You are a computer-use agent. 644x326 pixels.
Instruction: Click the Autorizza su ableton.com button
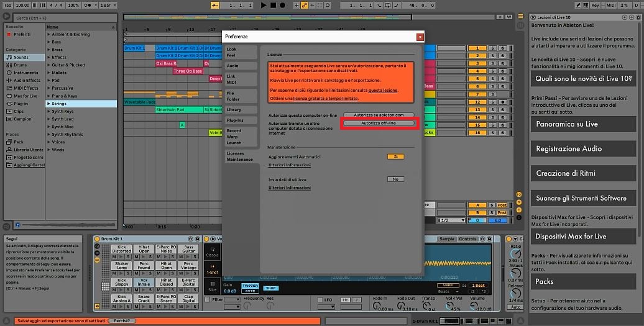tap(379, 115)
